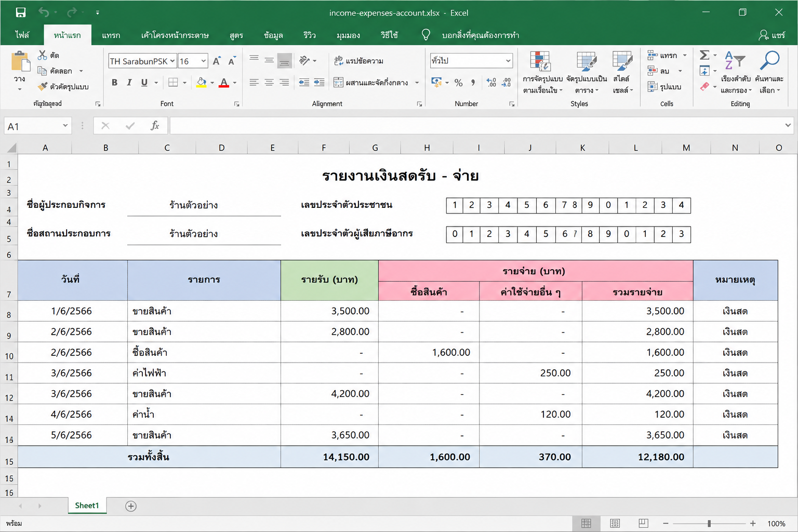Expand the Delete cells dropdown
Screen dimensions: 798x532
(680, 71)
